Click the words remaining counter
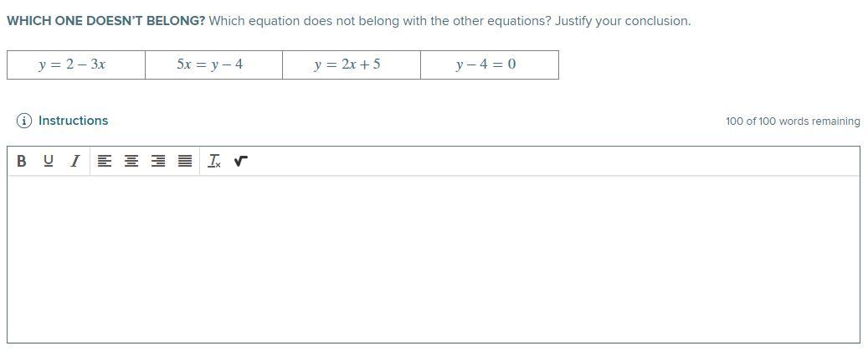The height and width of the screenshot is (351, 868). tap(792, 121)
